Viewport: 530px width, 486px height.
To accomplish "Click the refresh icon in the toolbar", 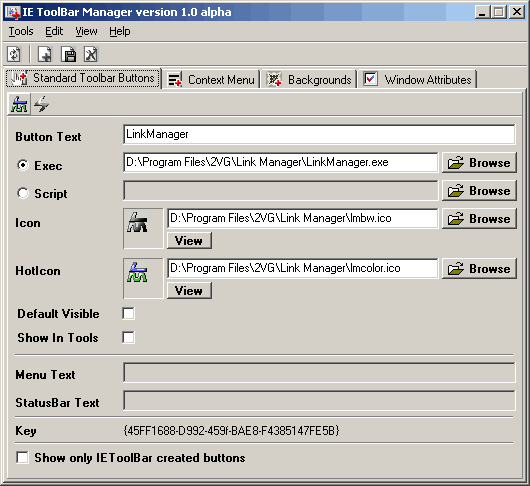I will click(14, 54).
